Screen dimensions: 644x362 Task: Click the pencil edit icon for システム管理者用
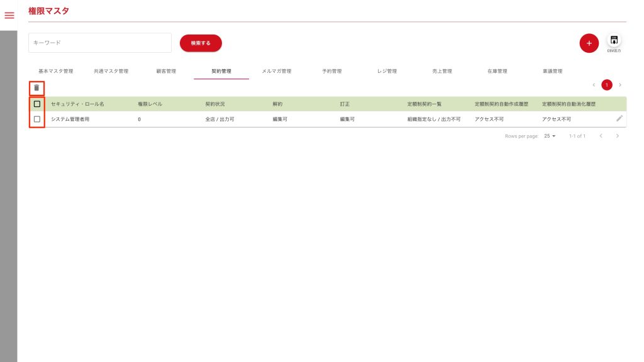[x=619, y=118]
